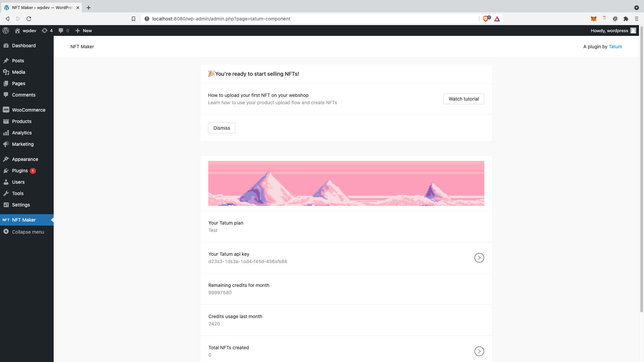Bookmark this page via bookmark icon

point(133,19)
